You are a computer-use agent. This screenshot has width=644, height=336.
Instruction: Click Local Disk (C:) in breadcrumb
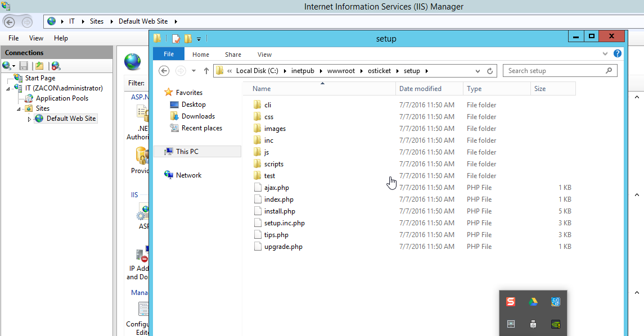click(x=257, y=71)
